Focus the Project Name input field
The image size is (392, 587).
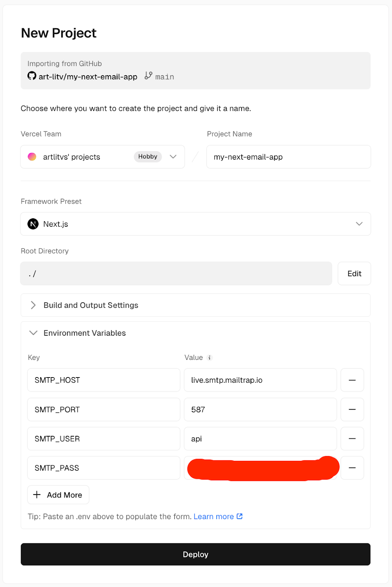click(288, 157)
